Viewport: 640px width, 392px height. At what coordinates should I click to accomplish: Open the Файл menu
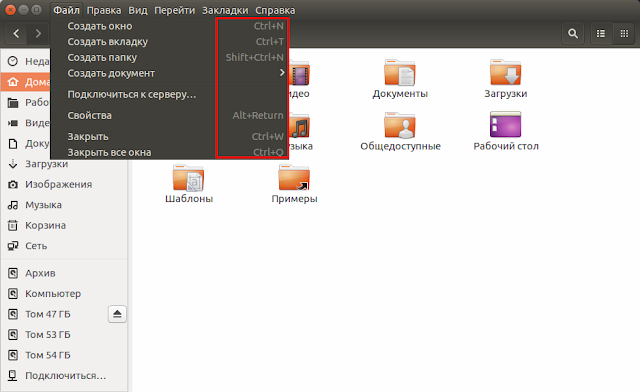pos(67,10)
